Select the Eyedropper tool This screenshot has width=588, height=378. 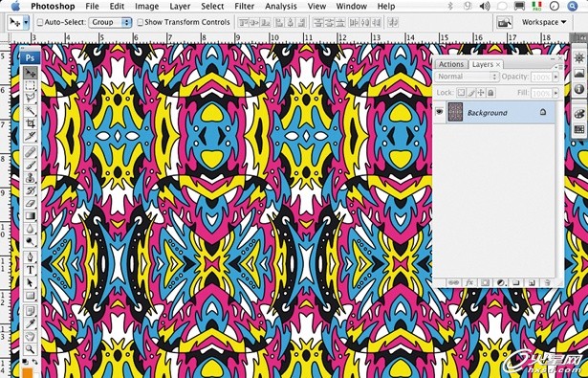(x=30, y=324)
